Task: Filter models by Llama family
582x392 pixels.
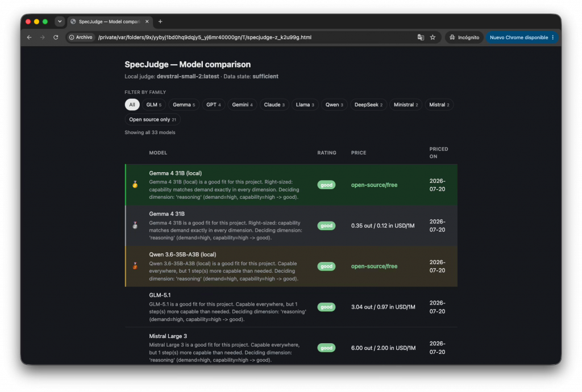Action: pyautogui.click(x=305, y=105)
